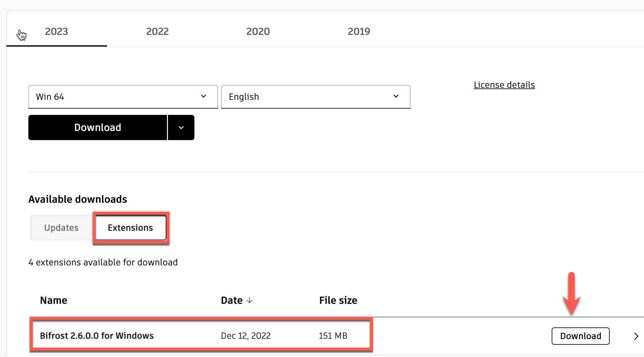The width and height of the screenshot is (644, 357).
Task: Open the License details link
Action: pos(504,85)
